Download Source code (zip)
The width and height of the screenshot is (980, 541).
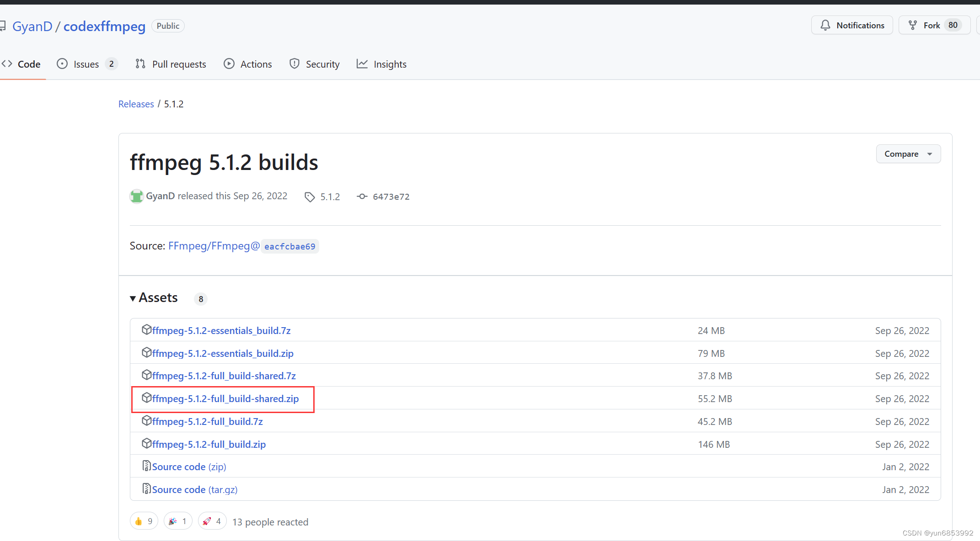click(x=189, y=467)
